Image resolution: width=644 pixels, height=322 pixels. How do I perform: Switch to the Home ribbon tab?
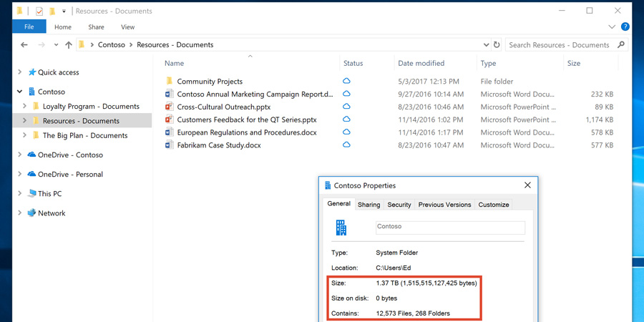63,27
